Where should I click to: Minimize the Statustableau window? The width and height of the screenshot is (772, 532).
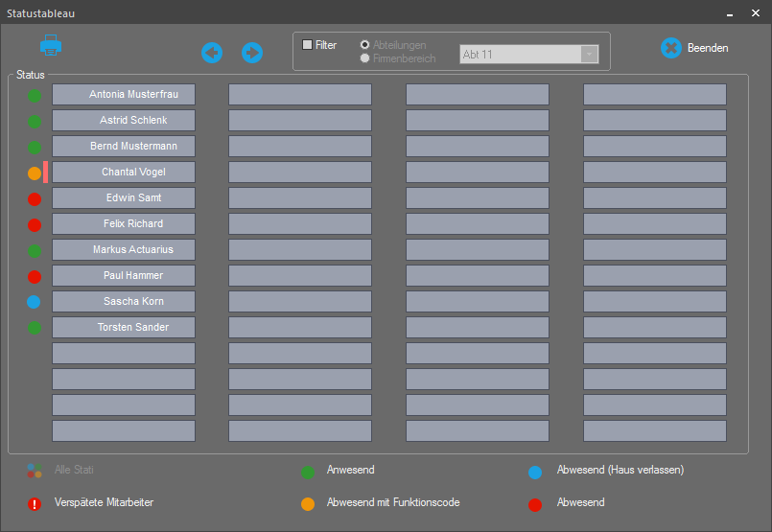click(730, 13)
